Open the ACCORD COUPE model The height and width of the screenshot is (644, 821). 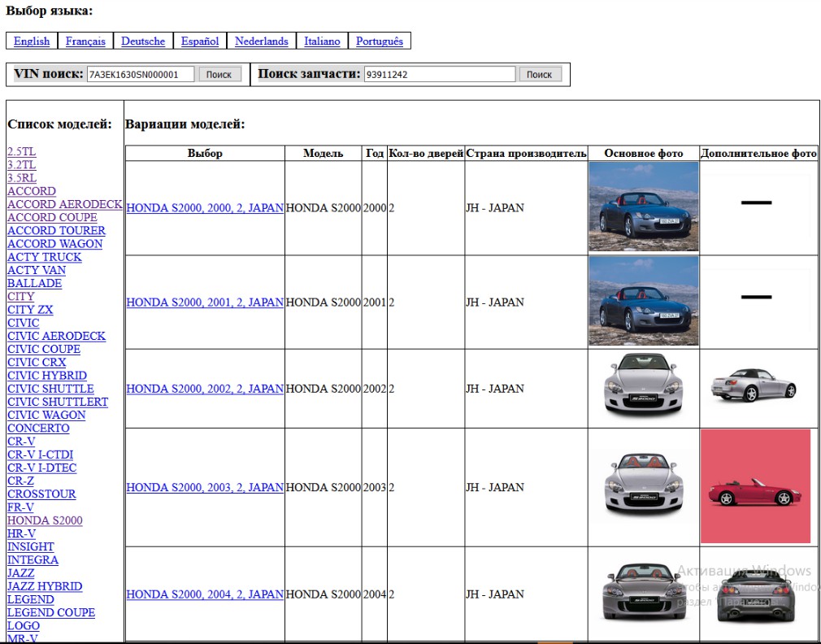coord(52,217)
